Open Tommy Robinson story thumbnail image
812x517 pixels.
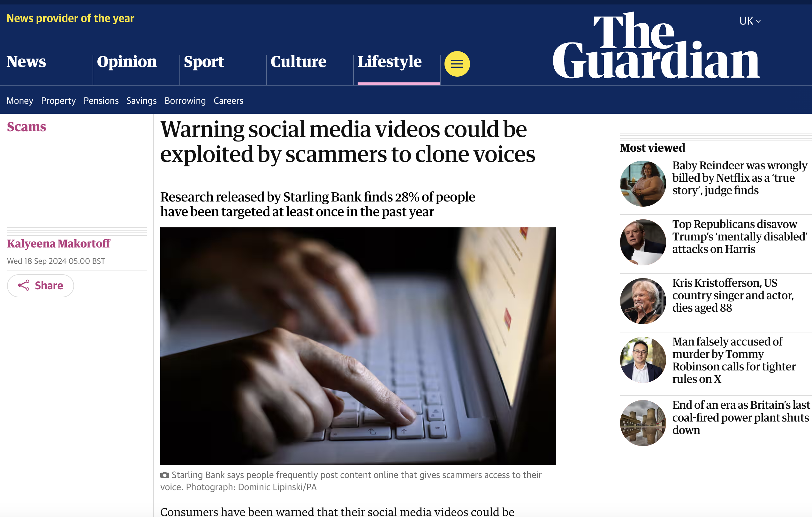pos(643,360)
